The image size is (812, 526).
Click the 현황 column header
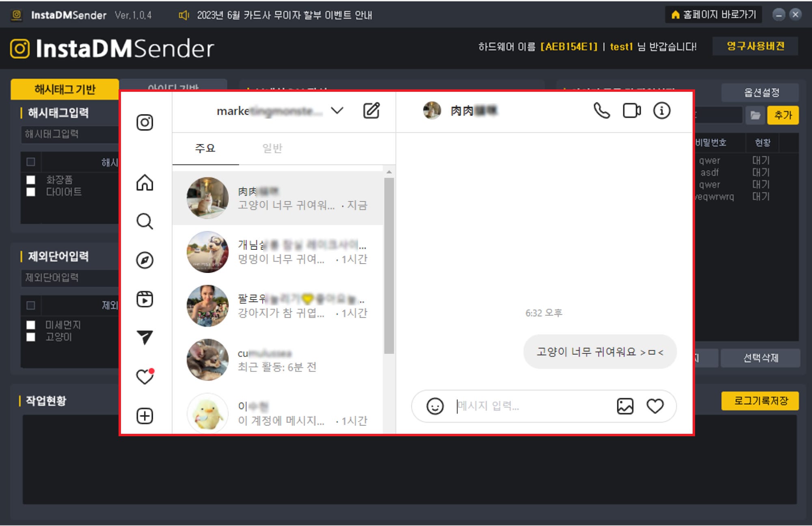click(x=762, y=143)
